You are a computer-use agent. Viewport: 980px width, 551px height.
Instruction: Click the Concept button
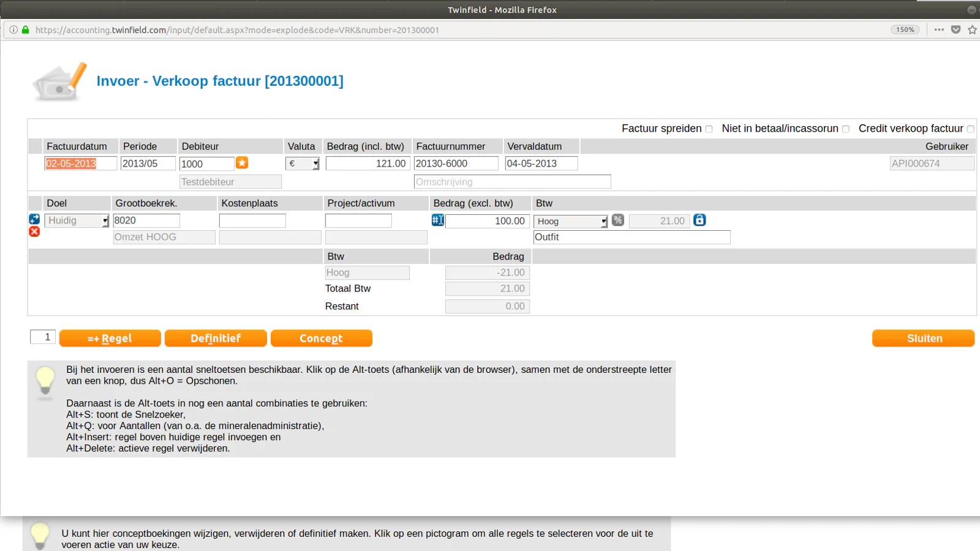click(x=321, y=339)
